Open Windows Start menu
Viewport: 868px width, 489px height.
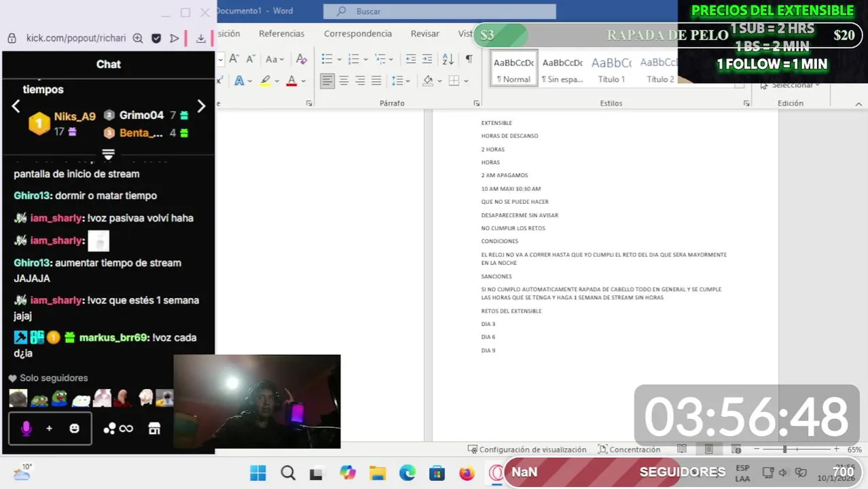258,473
